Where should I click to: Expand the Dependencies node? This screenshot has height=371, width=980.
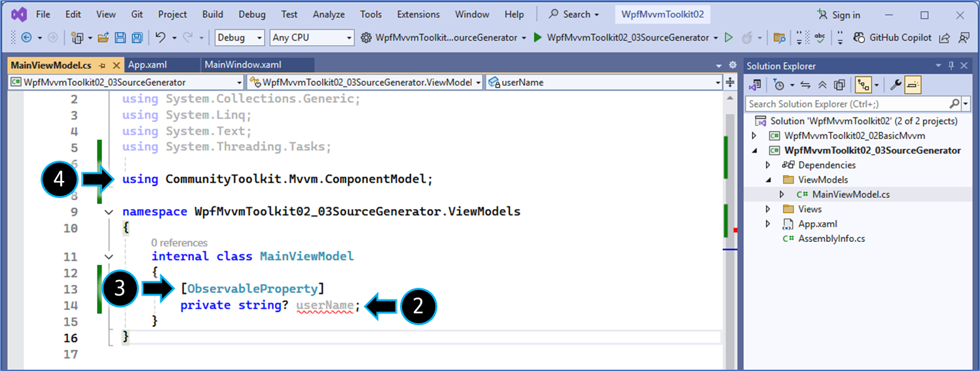click(x=769, y=165)
